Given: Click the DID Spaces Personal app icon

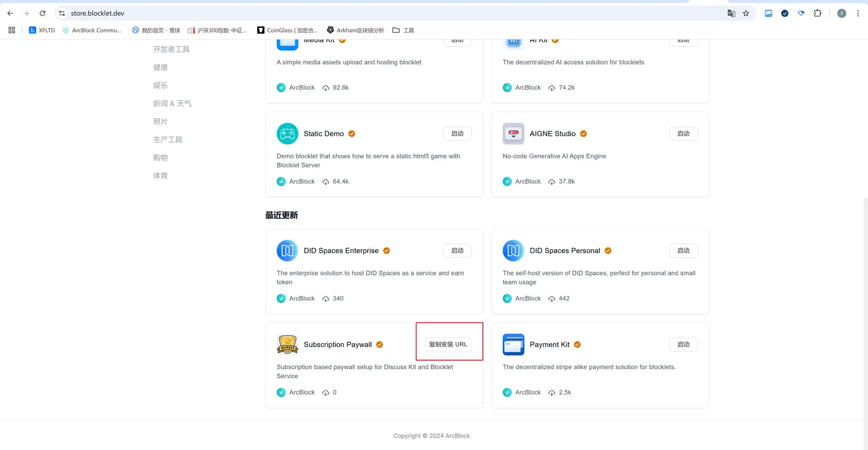Looking at the screenshot, I should (x=513, y=250).
